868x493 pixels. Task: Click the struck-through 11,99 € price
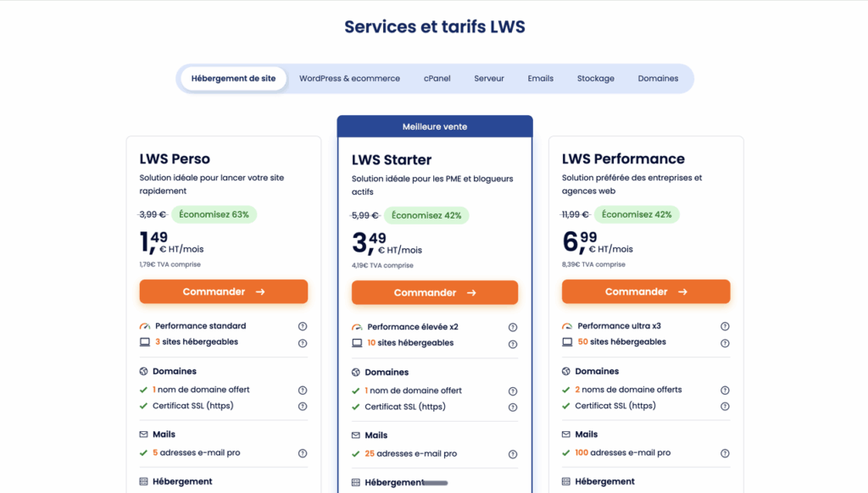[x=576, y=214]
